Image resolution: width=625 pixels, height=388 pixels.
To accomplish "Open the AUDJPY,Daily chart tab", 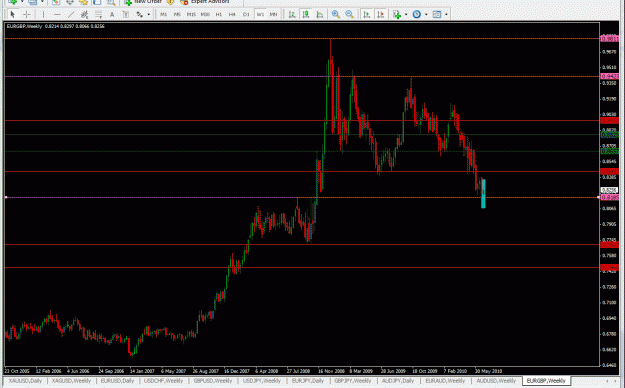I will pos(398,381).
